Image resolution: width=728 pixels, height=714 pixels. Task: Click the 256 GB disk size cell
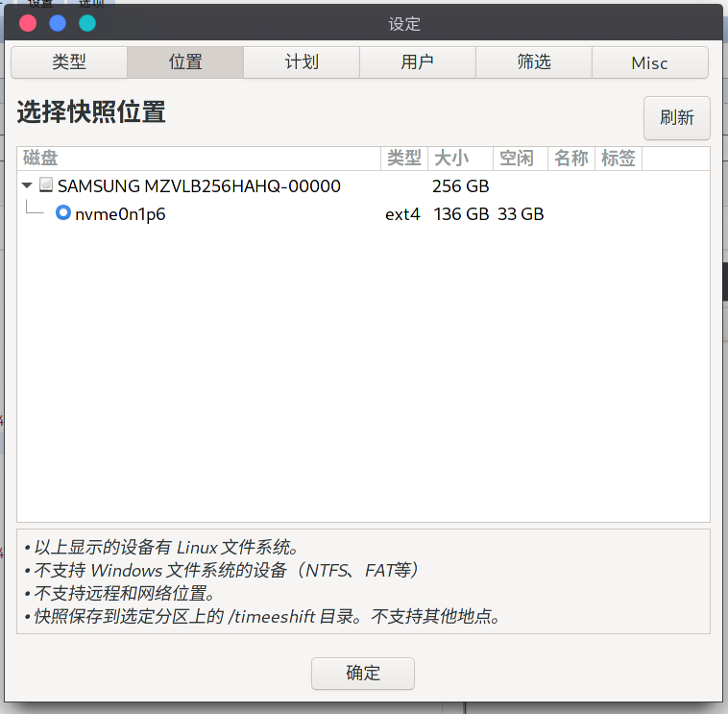pyautogui.click(x=461, y=186)
